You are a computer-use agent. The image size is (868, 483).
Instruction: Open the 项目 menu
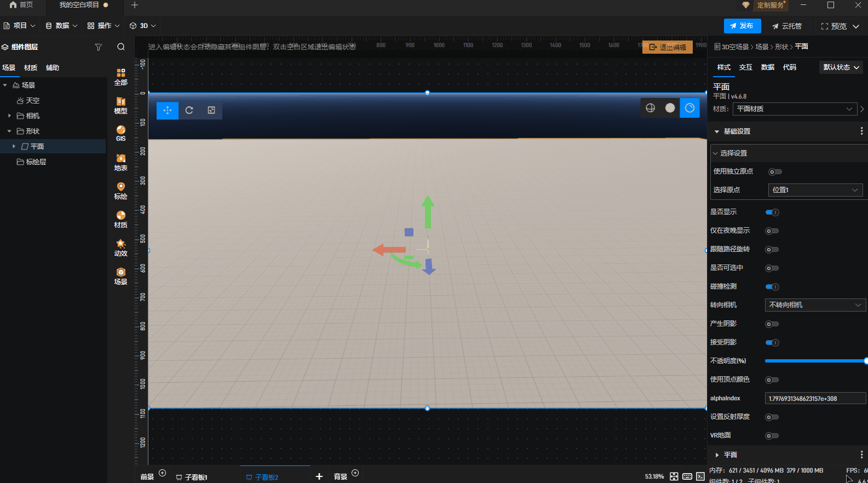[20, 26]
